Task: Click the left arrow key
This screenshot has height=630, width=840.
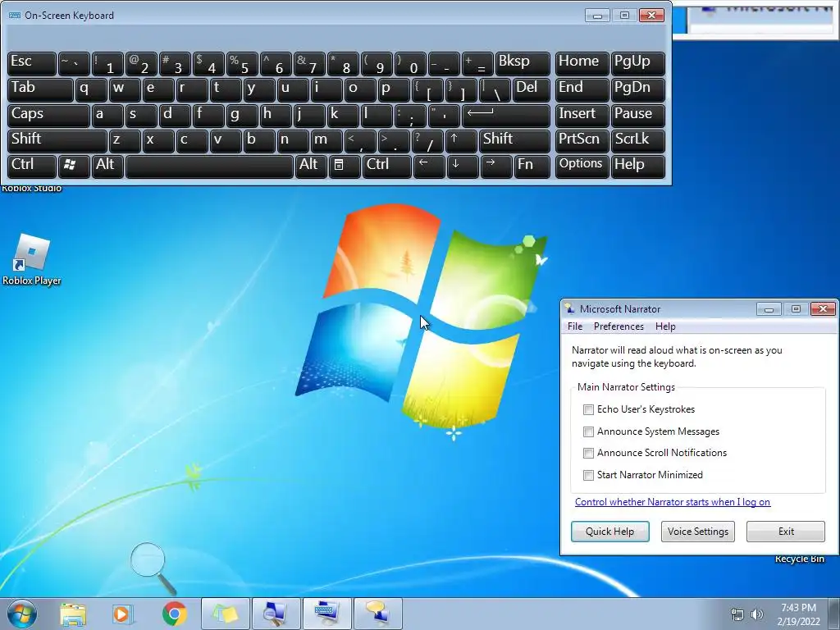Action: point(428,166)
